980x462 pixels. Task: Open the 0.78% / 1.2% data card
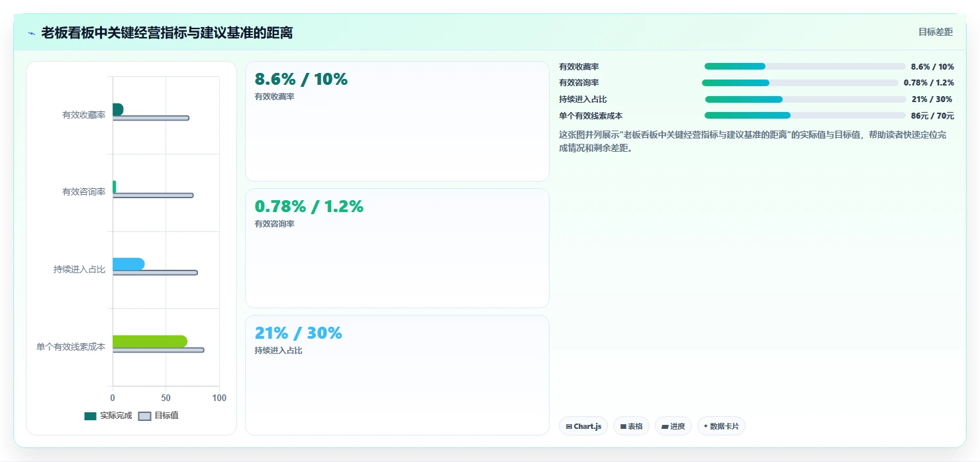pyautogui.click(x=397, y=249)
